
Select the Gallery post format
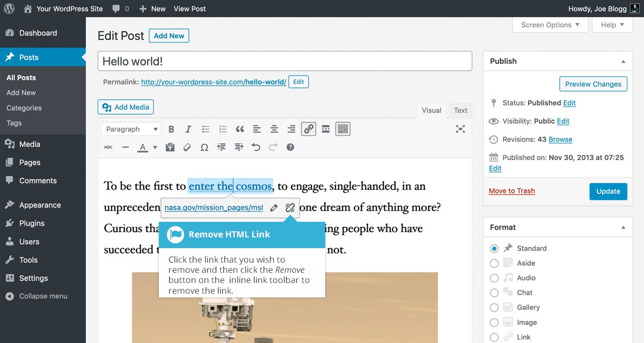coord(494,308)
